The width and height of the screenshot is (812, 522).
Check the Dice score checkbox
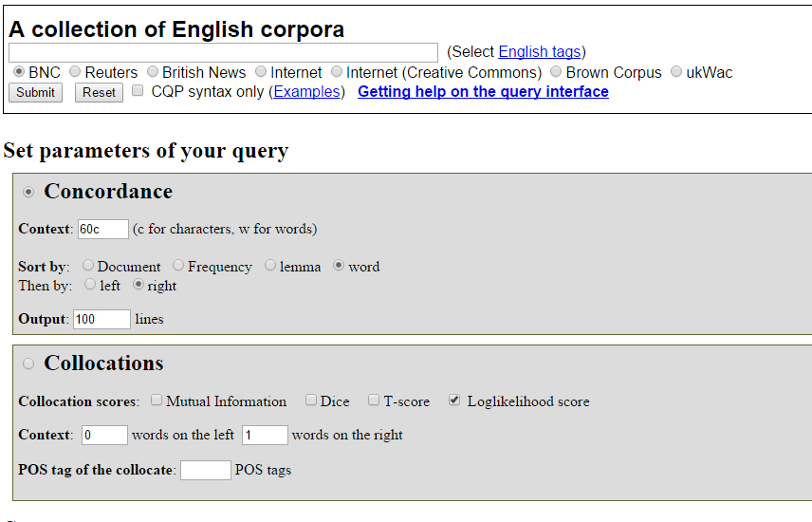[x=311, y=401]
